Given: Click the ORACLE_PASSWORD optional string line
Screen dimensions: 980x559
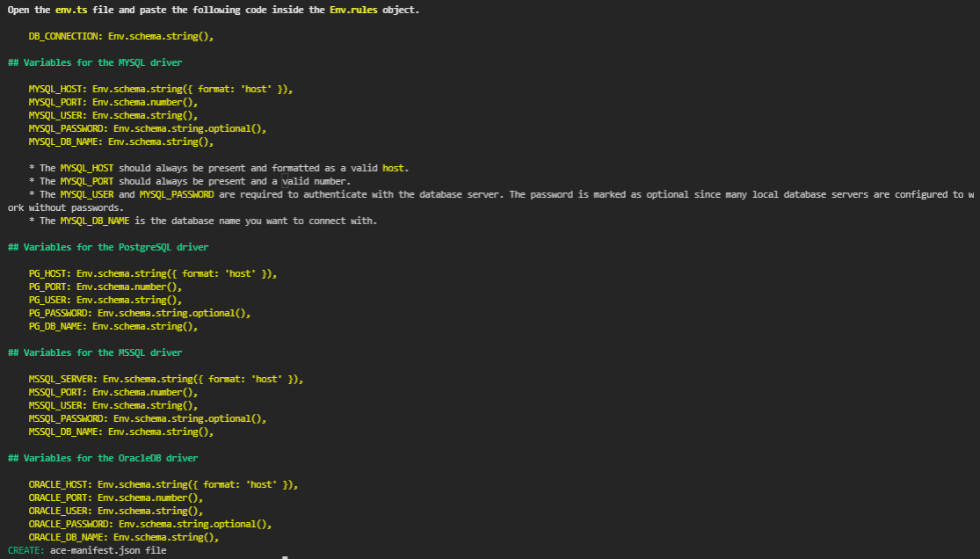Looking at the screenshot, I should click(x=150, y=523).
